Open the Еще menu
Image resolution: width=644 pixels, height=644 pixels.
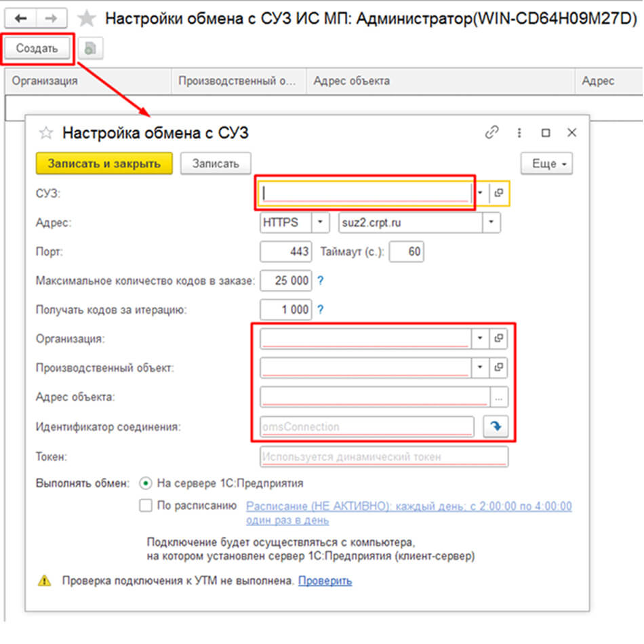click(x=546, y=163)
